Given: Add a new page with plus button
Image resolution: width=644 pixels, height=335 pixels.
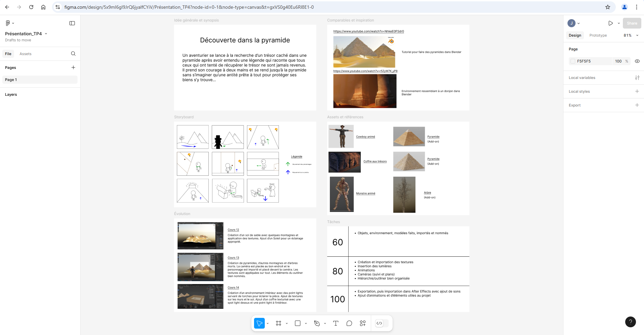Looking at the screenshot, I should pyautogui.click(x=73, y=68).
